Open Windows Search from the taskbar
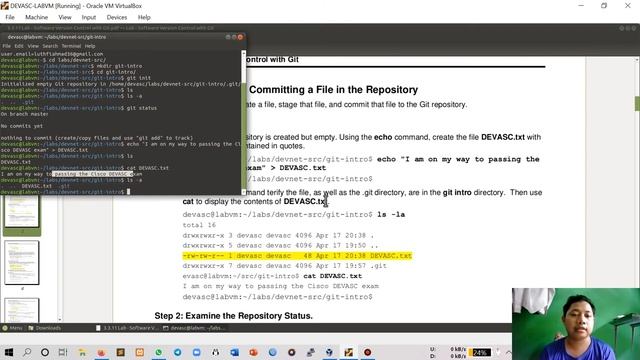Image resolution: width=640 pixels, height=360 pixels. point(27,352)
